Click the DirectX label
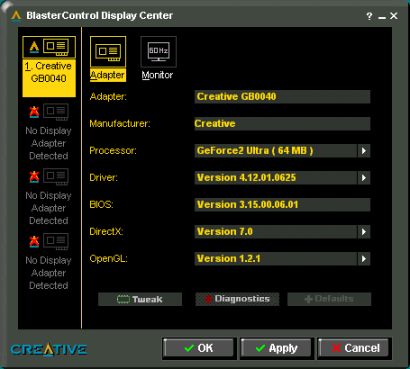This screenshot has height=369, width=410. tap(106, 232)
